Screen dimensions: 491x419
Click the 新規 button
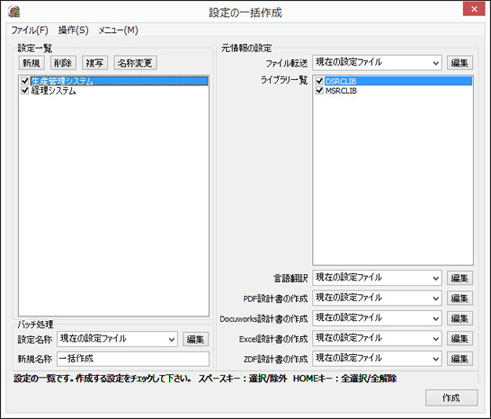[31, 63]
